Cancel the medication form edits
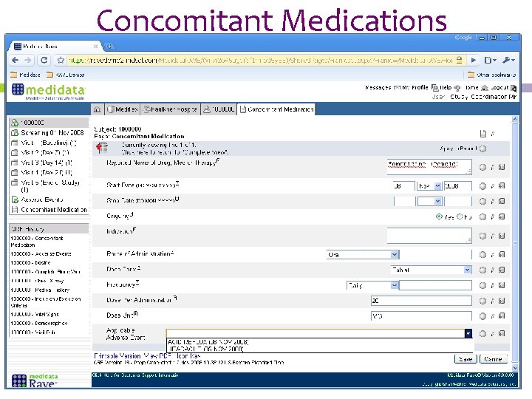The image size is (532, 399). [494, 359]
